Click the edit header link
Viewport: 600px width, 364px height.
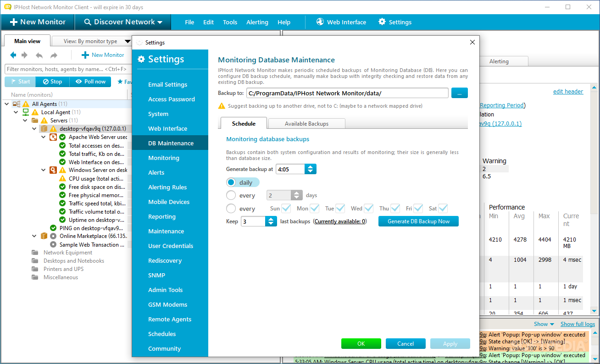pyautogui.click(x=568, y=91)
